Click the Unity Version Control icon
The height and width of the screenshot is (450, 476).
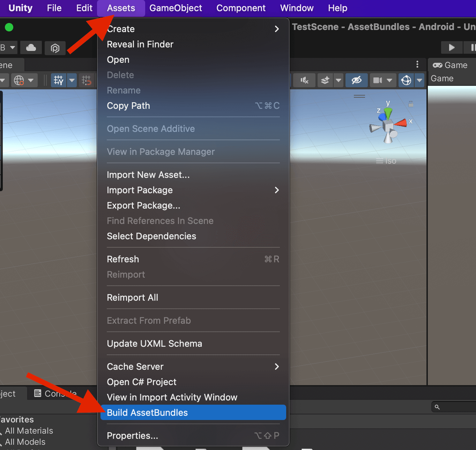coord(55,48)
